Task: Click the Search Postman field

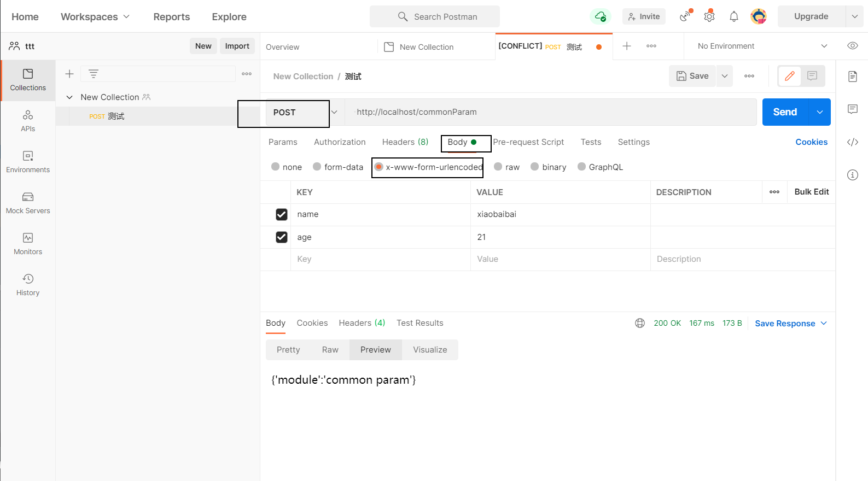Action: [435, 16]
